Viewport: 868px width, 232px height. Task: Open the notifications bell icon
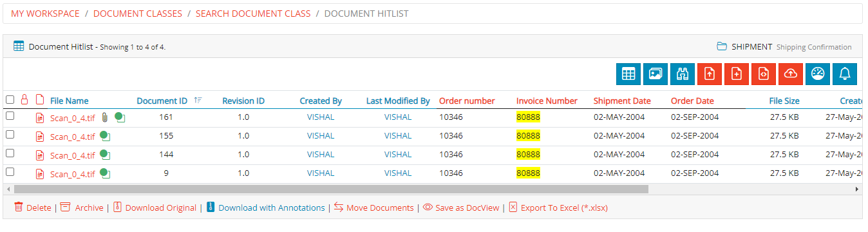pyautogui.click(x=845, y=74)
